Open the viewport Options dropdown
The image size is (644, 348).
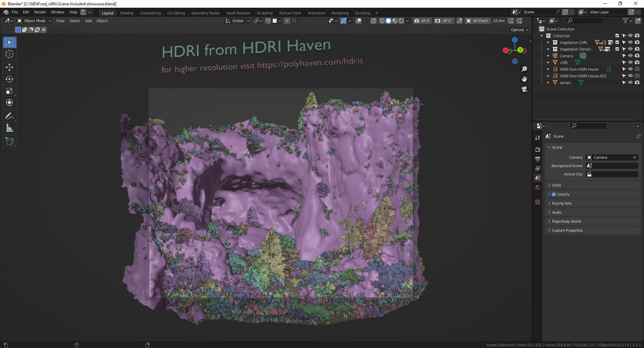click(x=520, y=30)
